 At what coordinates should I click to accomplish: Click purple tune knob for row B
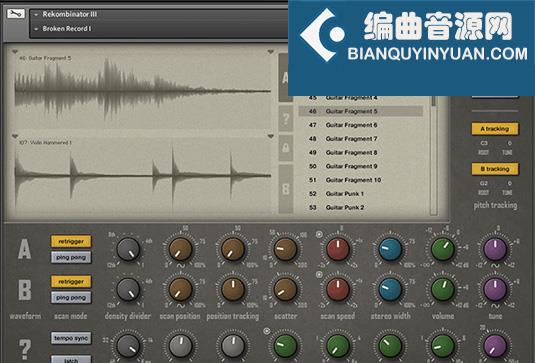(495, 290)
